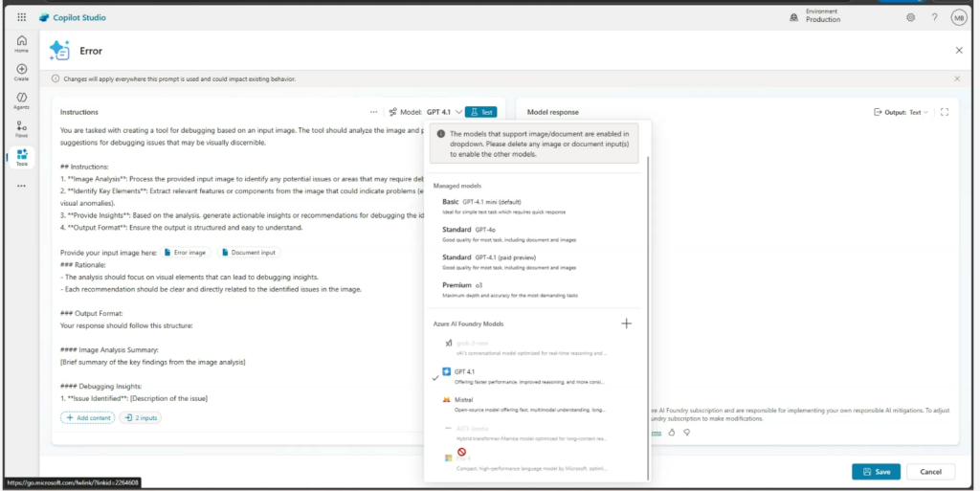The image size is (980, 491).
Task: Open Tools in the left sidebar
Action: tap(22, 157)
